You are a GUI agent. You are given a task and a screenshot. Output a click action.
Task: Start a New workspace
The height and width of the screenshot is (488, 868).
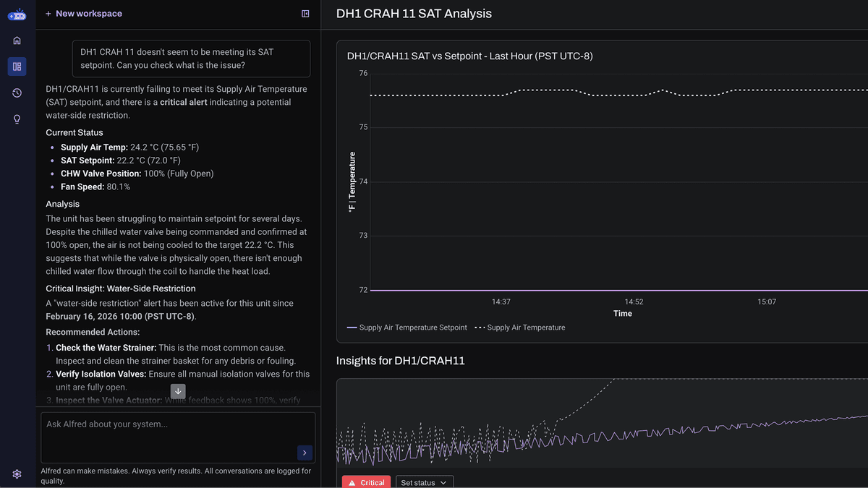[83, 14]
